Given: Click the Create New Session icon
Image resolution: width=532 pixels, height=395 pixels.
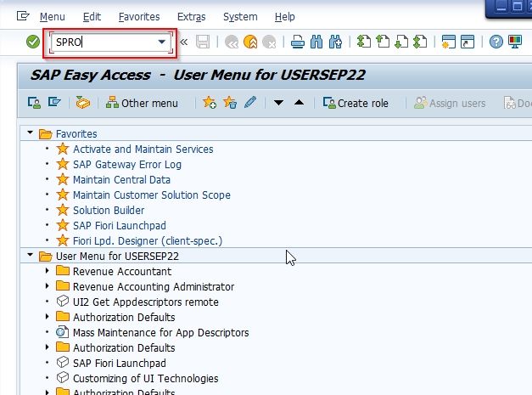Looking at the screenshot, I should pos(449,42).
